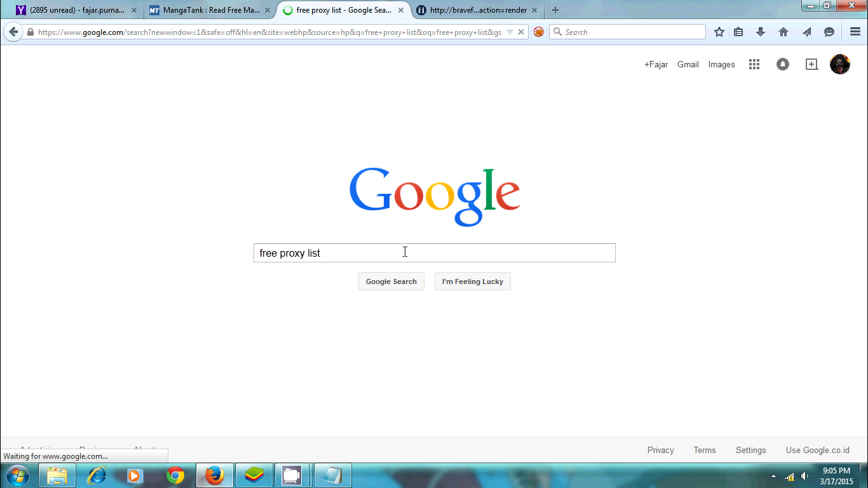The image size is (868, 488).
Task: Open the URL bar history dropdown arrow
Action: (x=510, y=32)
